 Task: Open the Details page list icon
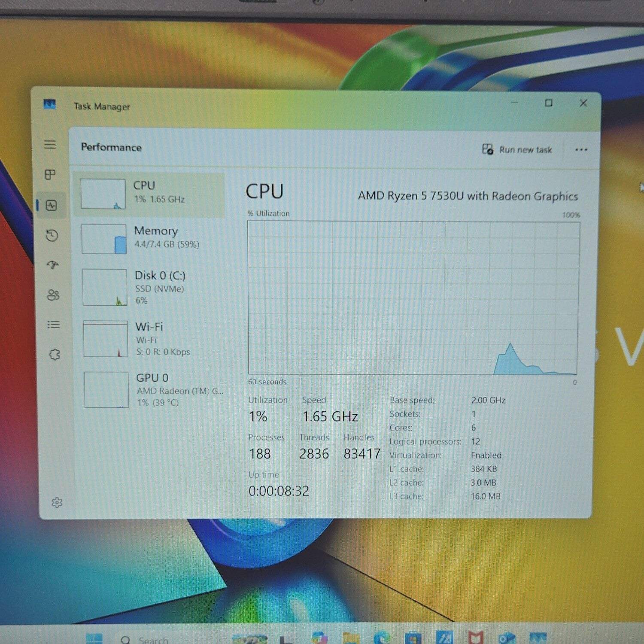coord(54,325)
